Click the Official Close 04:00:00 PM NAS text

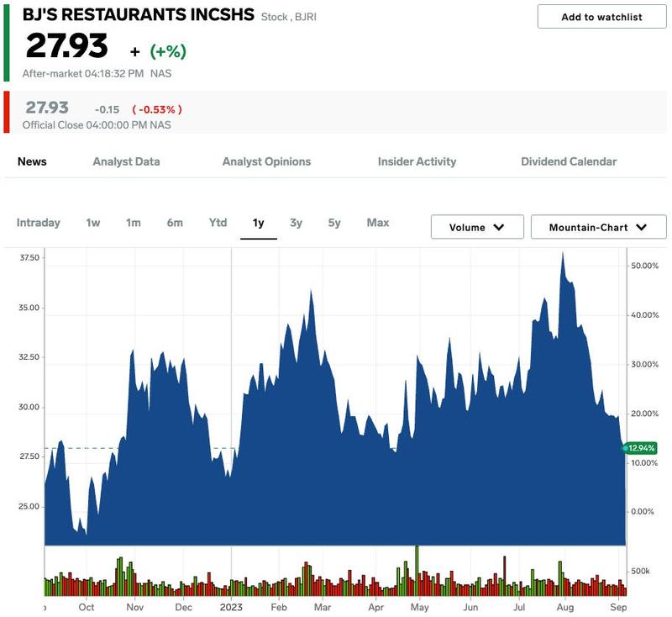(x=97, y=124)
